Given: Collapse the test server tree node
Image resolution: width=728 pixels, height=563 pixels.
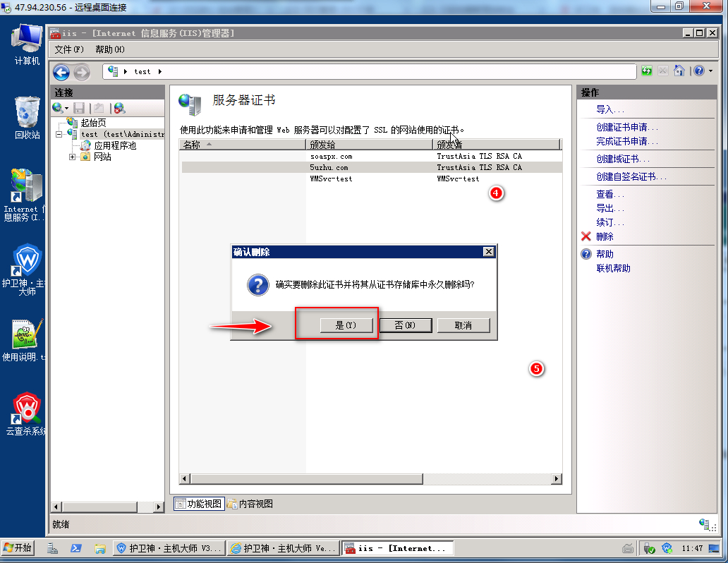Looking at the screenshot, I should coord(60,134).
